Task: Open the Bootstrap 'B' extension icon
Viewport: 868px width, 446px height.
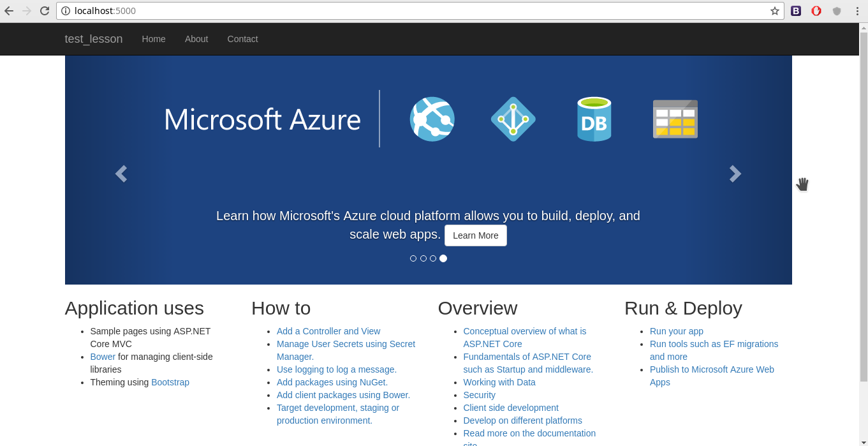Action: click(x=796, y=11)
